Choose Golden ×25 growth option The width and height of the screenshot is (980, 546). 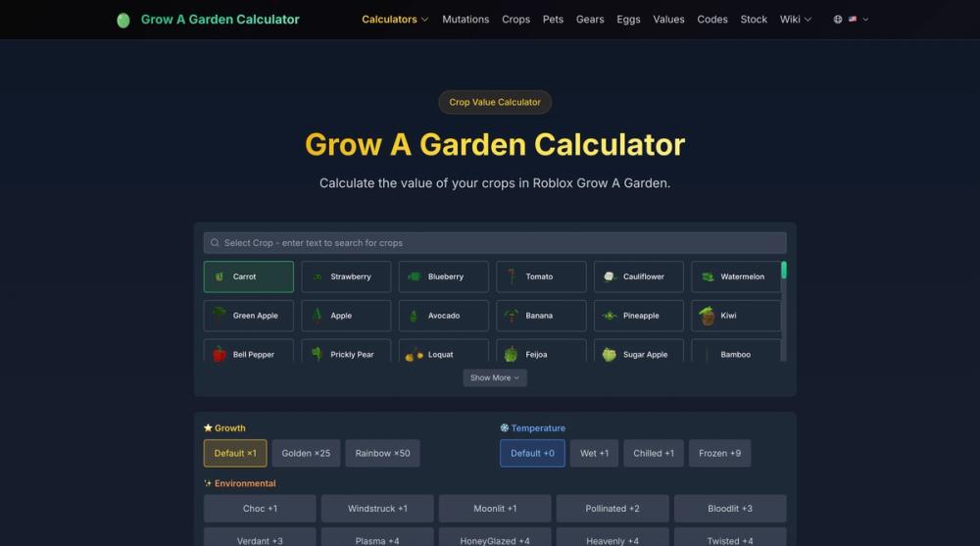(x=306, y=453)
